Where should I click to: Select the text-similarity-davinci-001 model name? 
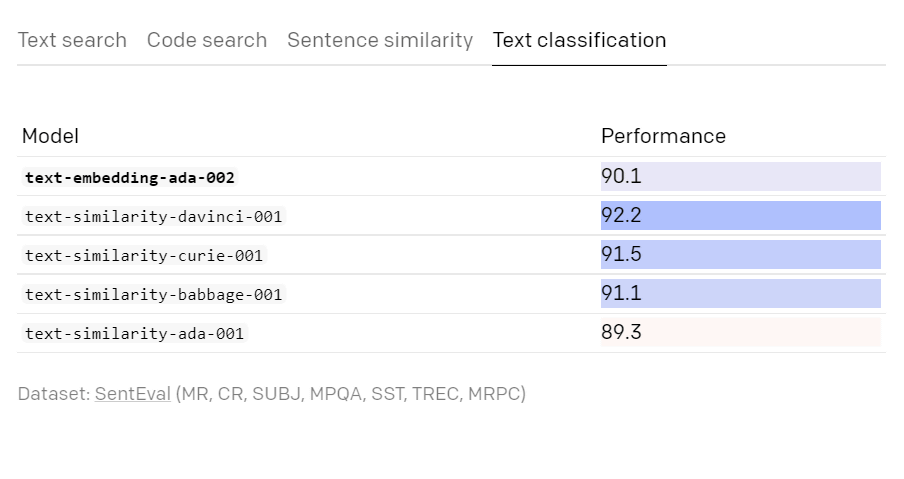(x=154, y=216)
